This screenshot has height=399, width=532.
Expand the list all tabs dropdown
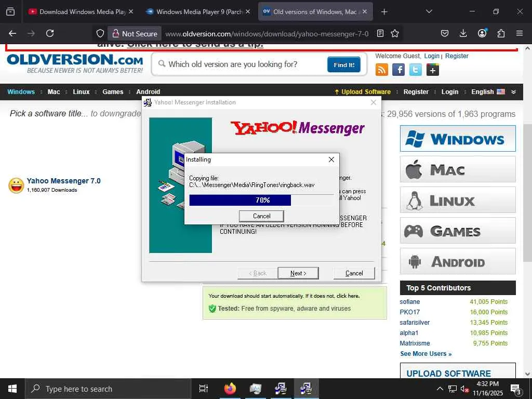429,11
